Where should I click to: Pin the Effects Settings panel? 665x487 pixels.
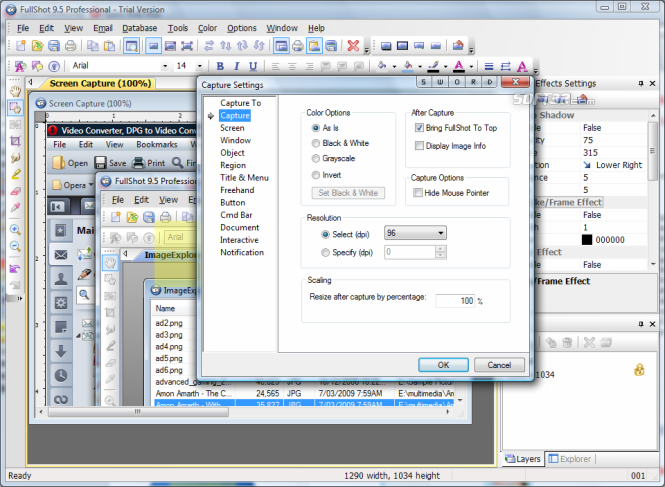click(x=641, y=84)
